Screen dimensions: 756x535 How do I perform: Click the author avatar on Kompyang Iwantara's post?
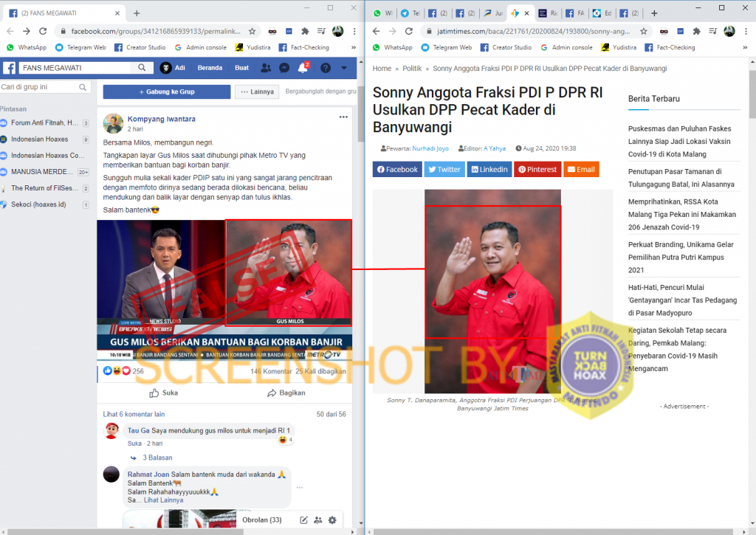pyautogui.click(x=113, y=124)
